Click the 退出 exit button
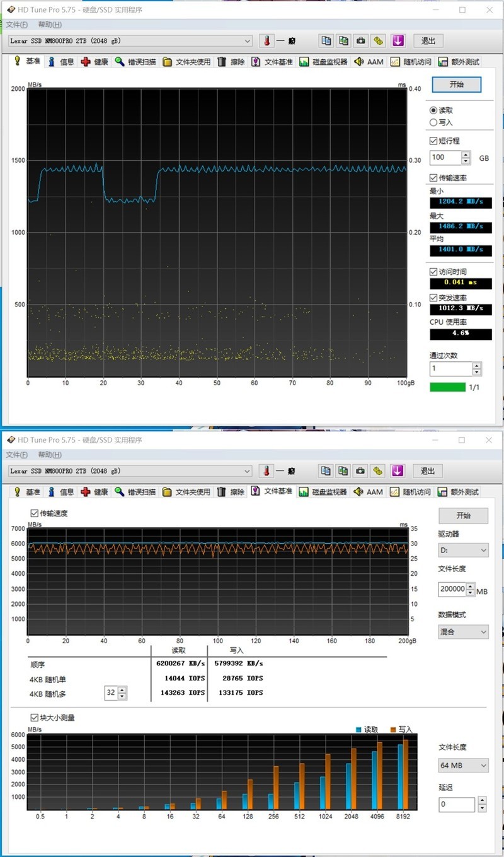 click(x=428, y=40)
